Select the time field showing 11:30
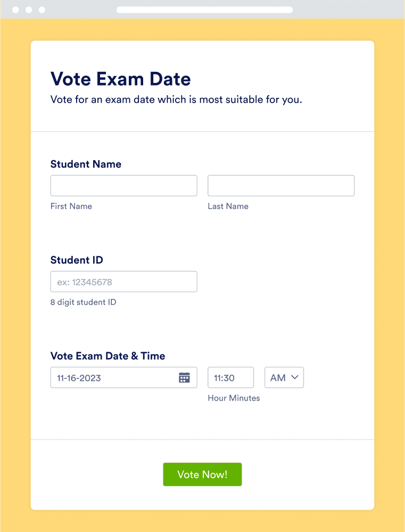The image size is (405, 532). coord(230,377)
